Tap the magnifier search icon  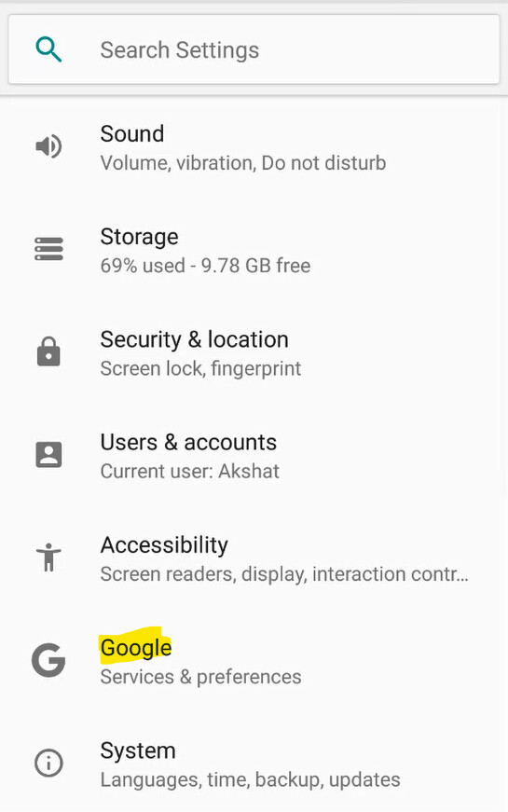point(48,49)
